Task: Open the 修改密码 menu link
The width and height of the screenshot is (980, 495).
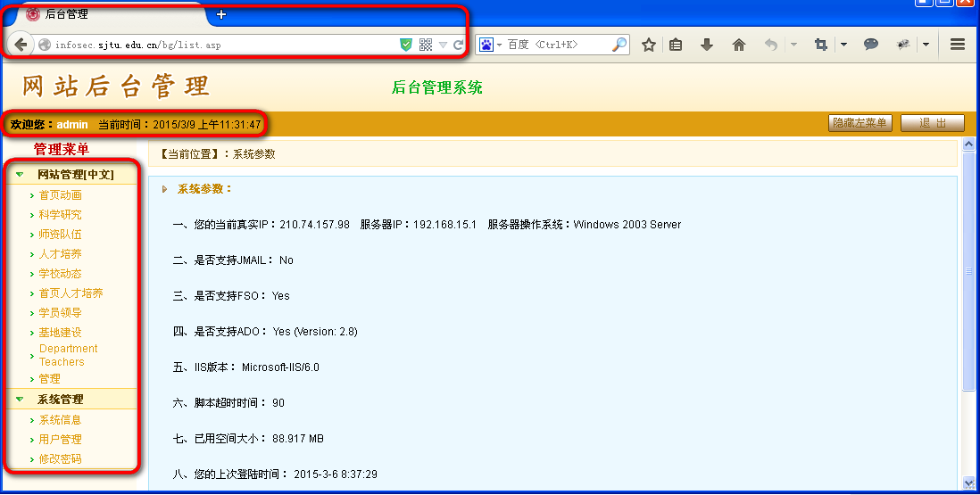Action: click(60, 458)
